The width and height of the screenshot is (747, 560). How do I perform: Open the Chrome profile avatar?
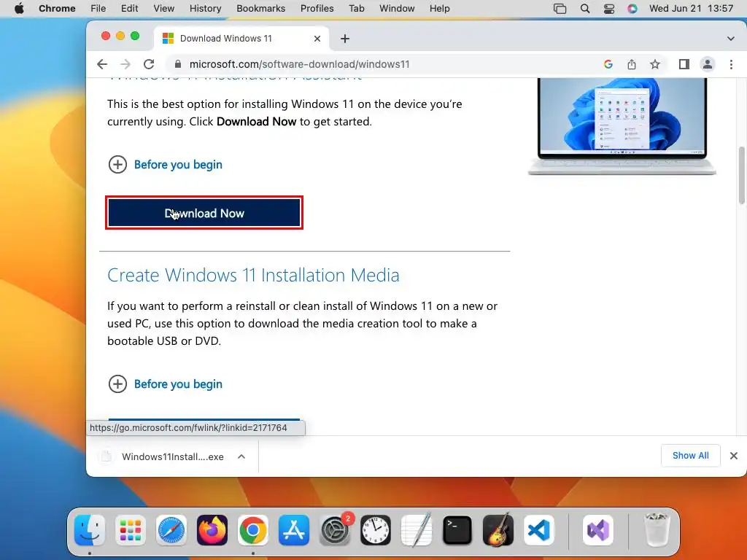tap(708, 64)
